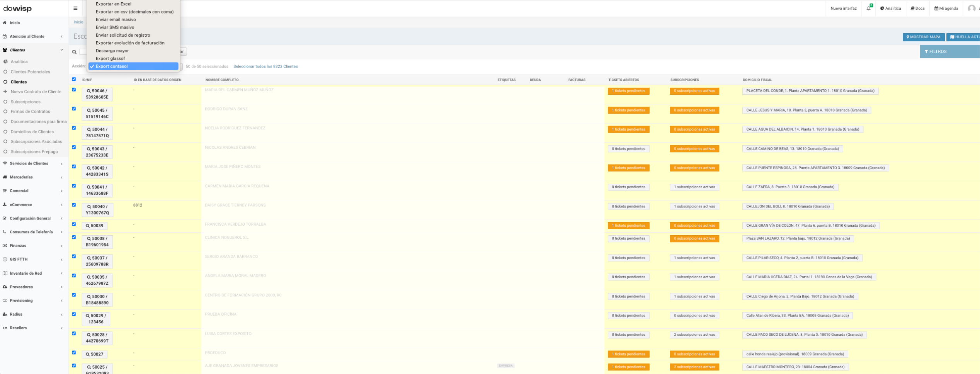Open client 50044 / 75147571Q record
This screenshot has width=980, height=374.
[x=97, y=133]
